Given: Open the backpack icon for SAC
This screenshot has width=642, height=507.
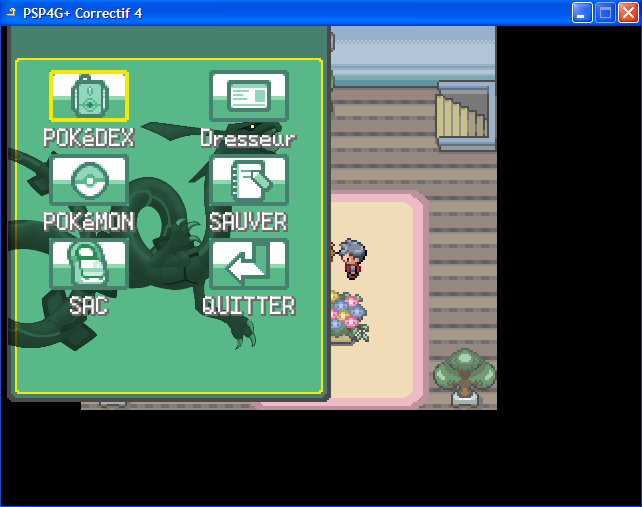Looking at the screenshot, I should point(89,264).
